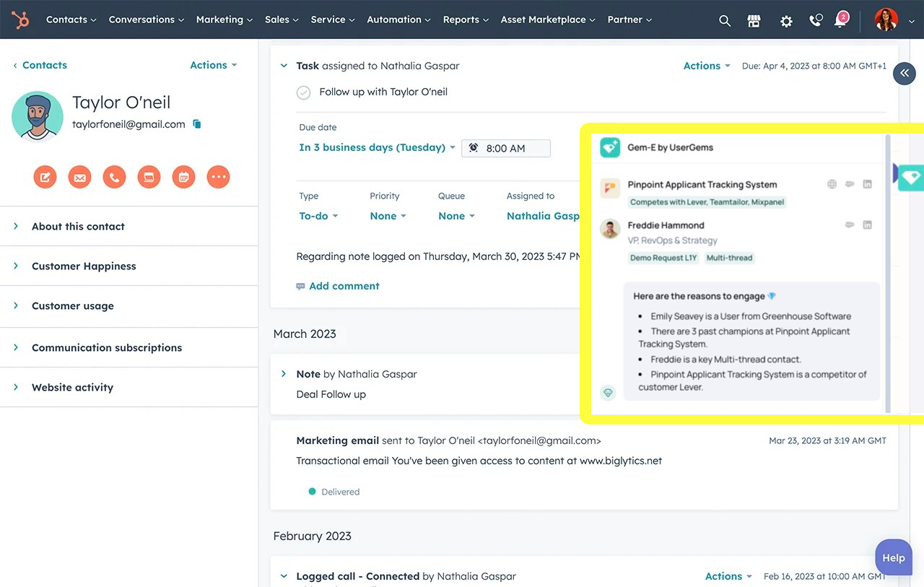
Task: Compose email with the orange envelope icon
Action: (x=79, y=177)
